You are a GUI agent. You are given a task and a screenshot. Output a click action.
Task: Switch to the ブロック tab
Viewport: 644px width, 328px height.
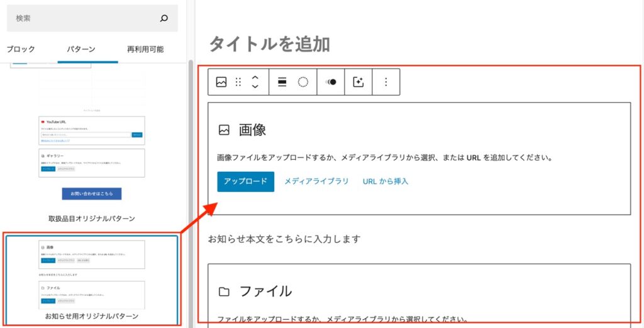coord(21,49)
